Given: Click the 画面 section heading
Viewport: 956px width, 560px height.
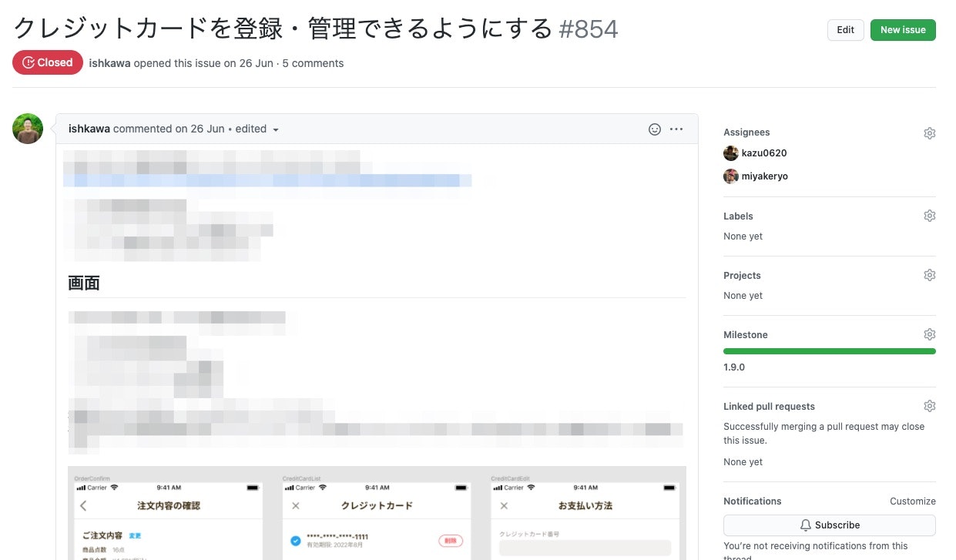Looking at the screenshot, I should 84,283.
